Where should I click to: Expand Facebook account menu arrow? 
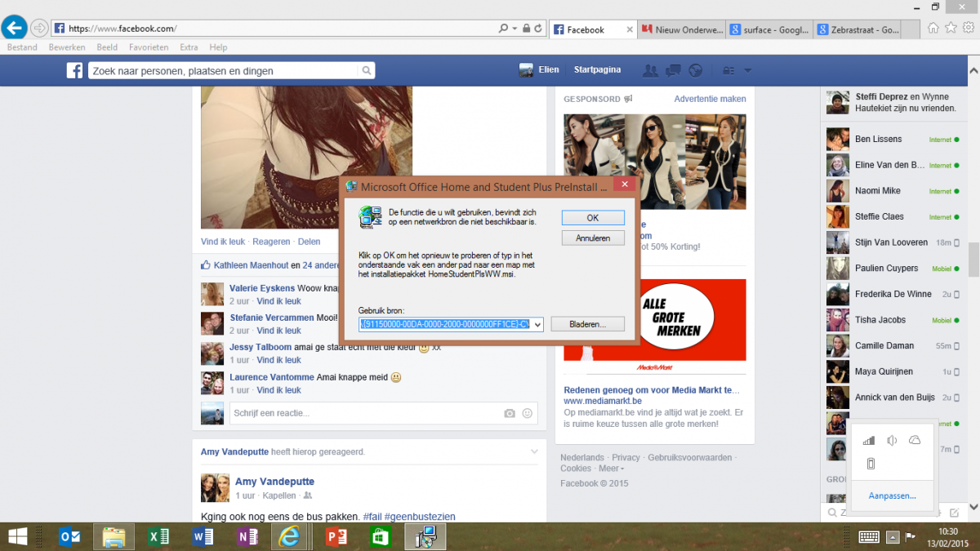point(747,70)
